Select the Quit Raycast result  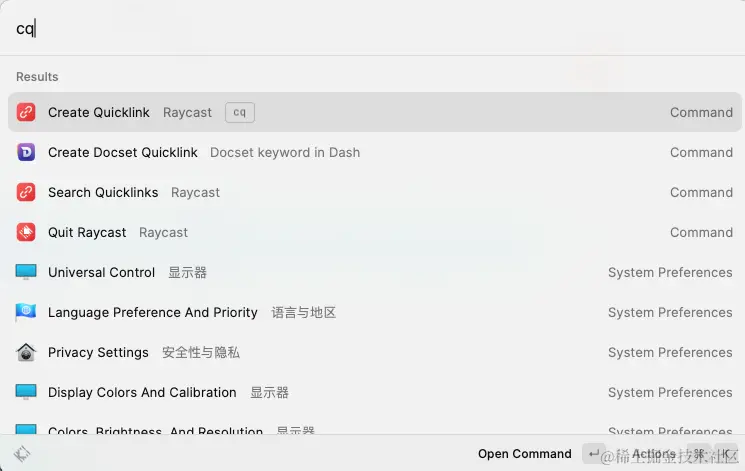coord(374,232)
